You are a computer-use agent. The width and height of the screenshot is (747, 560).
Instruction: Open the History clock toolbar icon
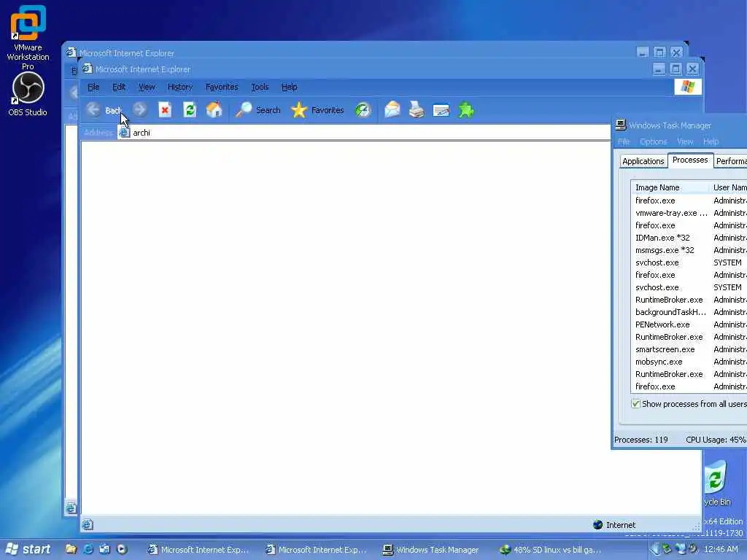point(363,110)
